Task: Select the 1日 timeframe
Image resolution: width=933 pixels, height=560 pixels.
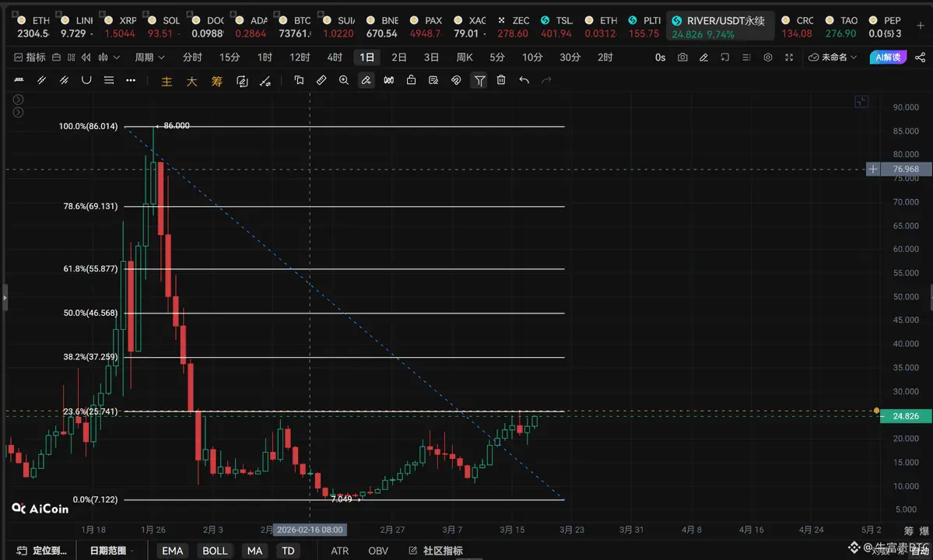Action: [x=367, y=57]
